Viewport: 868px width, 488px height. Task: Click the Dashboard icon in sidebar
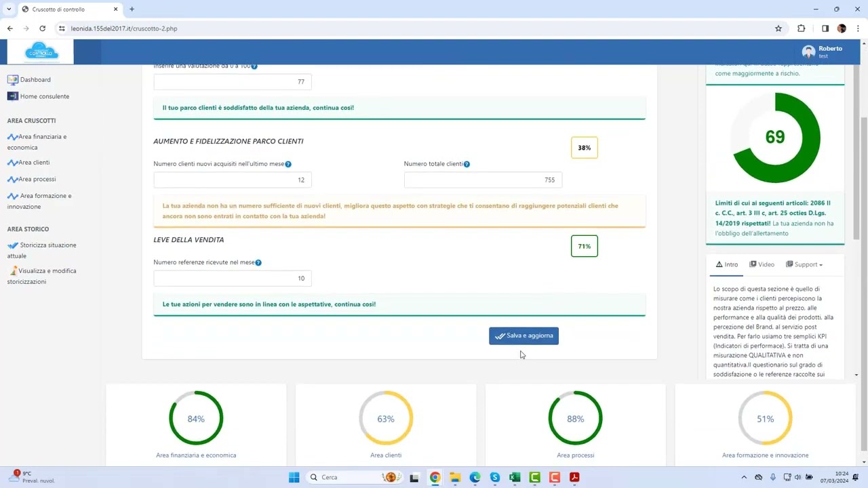tap(12, 79)
